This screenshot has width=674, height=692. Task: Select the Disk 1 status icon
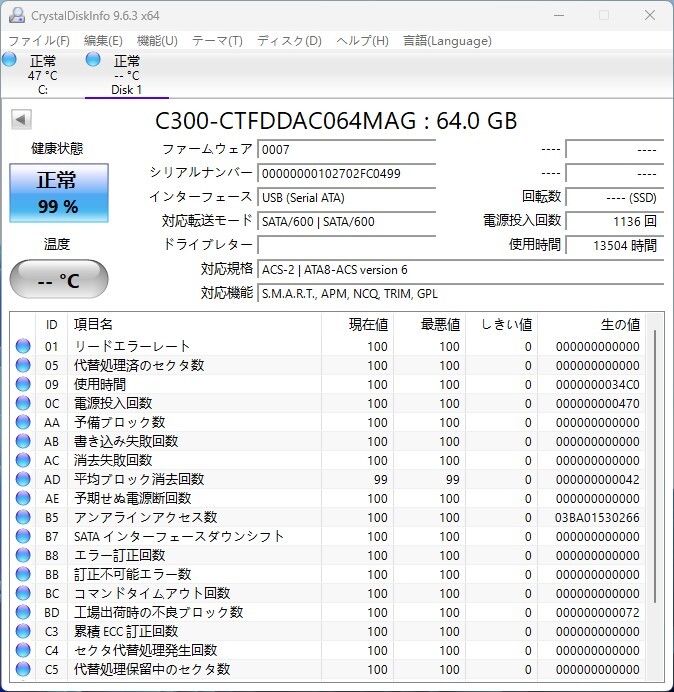[x=94, y=60]
